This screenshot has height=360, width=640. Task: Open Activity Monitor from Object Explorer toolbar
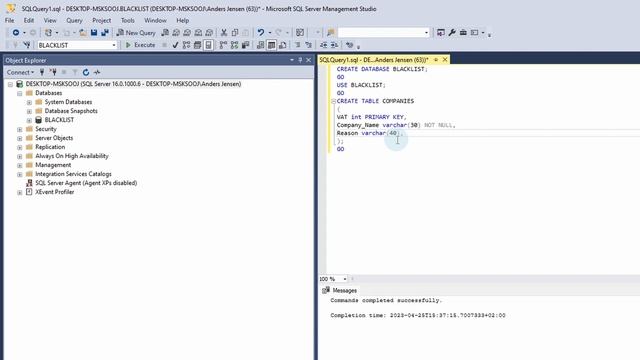coord(97,72)
